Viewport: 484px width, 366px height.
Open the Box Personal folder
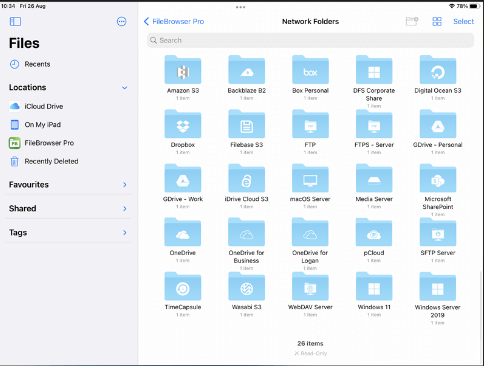[x=310, y=70]
